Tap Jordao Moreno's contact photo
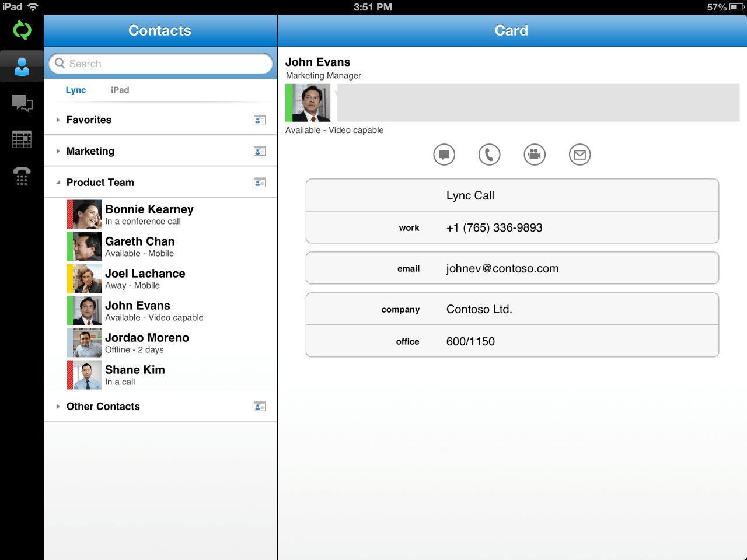Viewport: 747px width, 560px height. pyautogui.click(x=88, y=343)
